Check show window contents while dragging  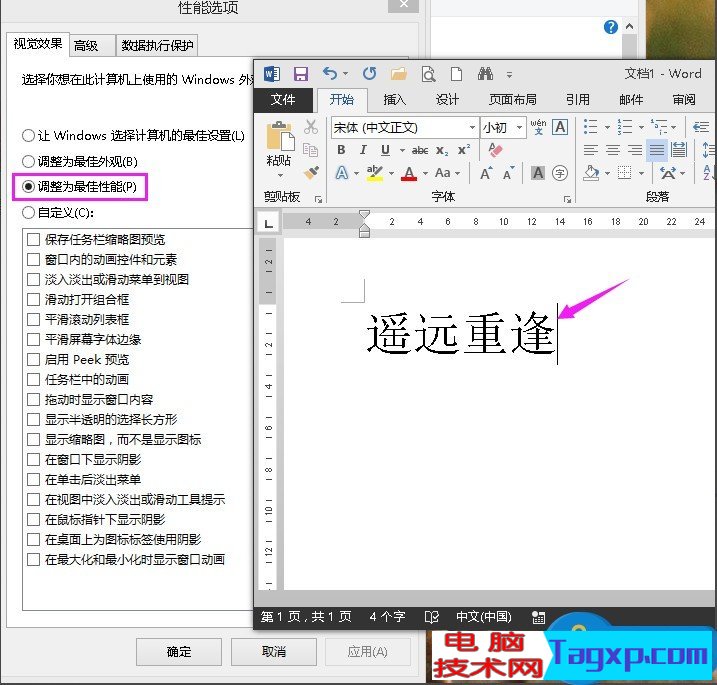[x=33, y=399]
